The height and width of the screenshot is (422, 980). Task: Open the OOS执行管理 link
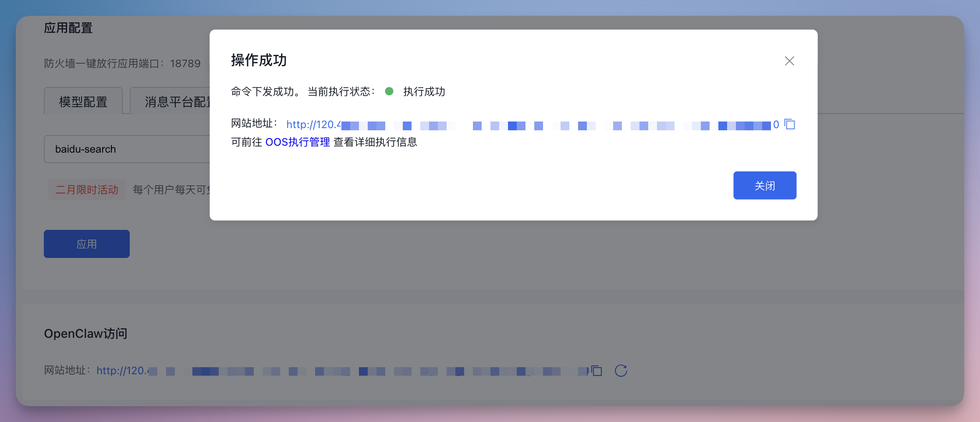point(298,142)
